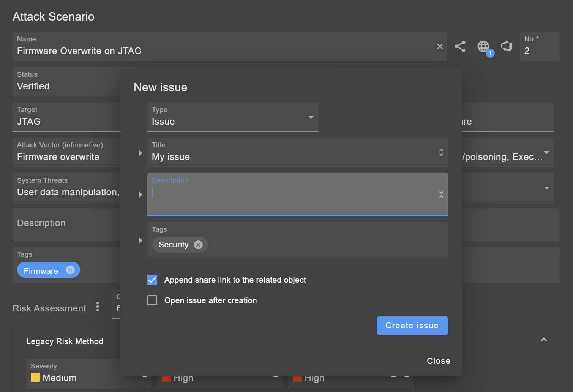The height and width of the screenshot is (392, 573).
Task: Click the yellow Medium severity swatch
Action: 36,377
